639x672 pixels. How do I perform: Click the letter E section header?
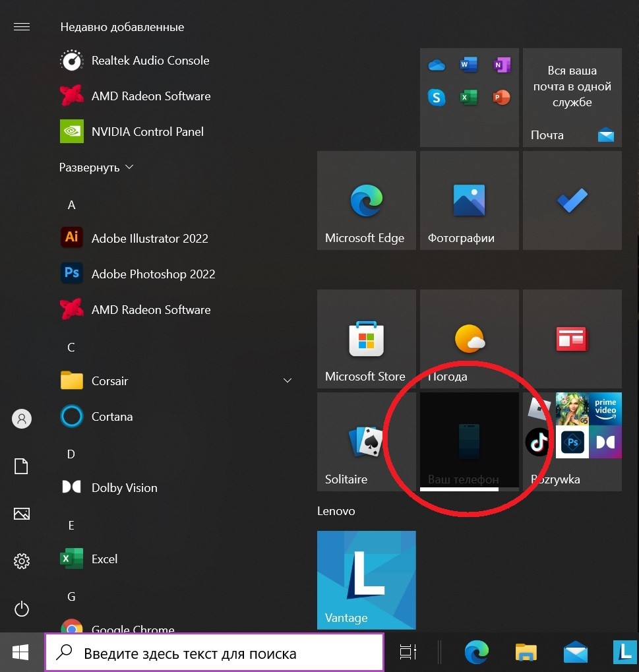pos(71,525)
